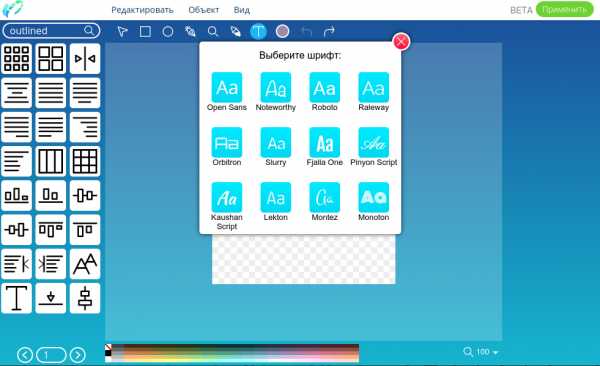This screenshot has width=600, height=366.
Task: Go to the next page arrow
Action: [78, 355]
